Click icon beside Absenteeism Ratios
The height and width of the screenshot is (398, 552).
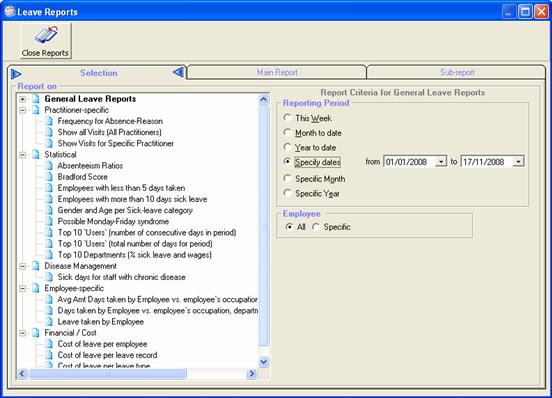[49, 166]
